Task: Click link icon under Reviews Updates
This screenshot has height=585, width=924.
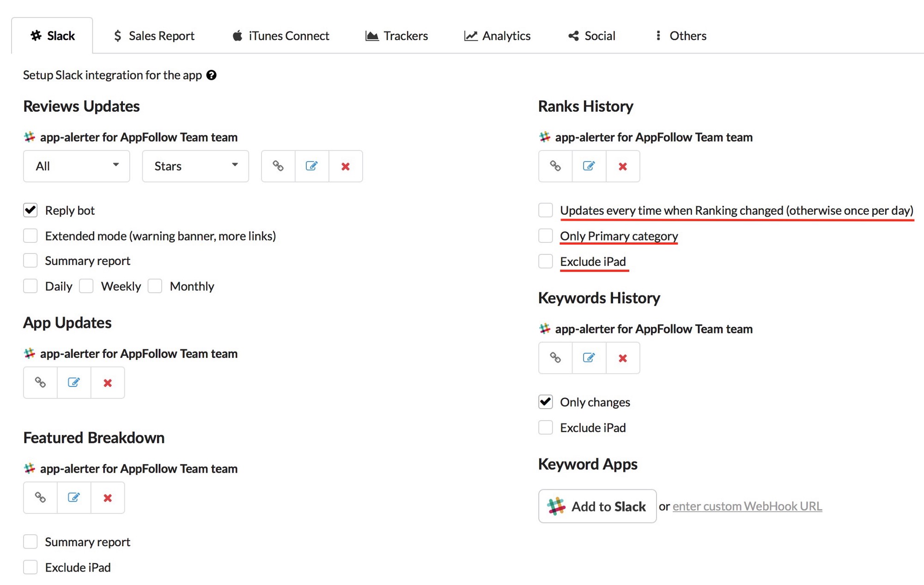Action: [x=278, y=166]
